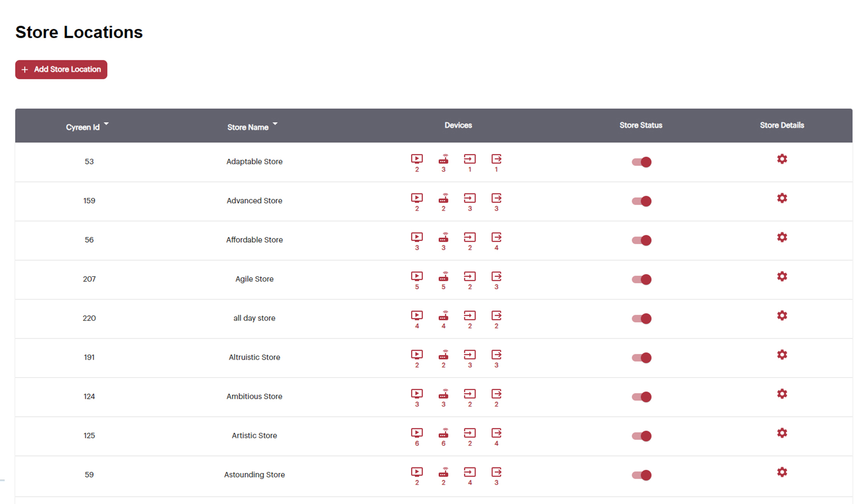The image size is (867, 504).
Task: Click the Affordable Store name
Action: coord(254,240)
